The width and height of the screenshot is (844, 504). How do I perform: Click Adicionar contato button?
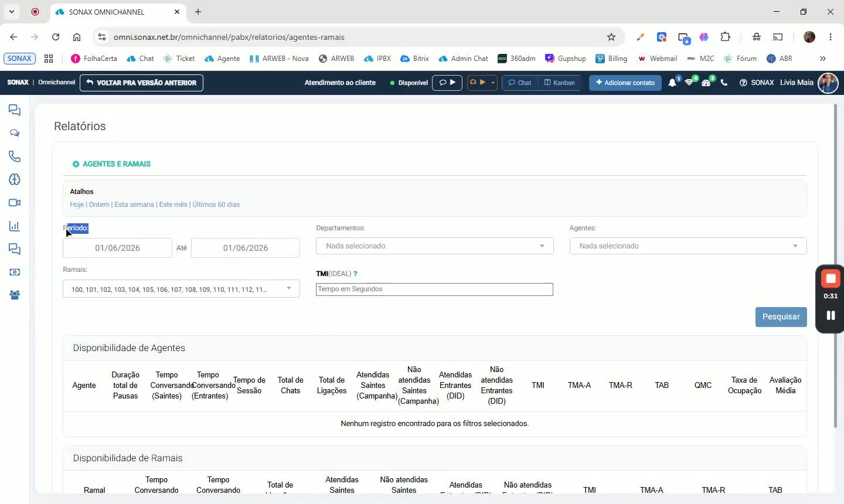625,83
